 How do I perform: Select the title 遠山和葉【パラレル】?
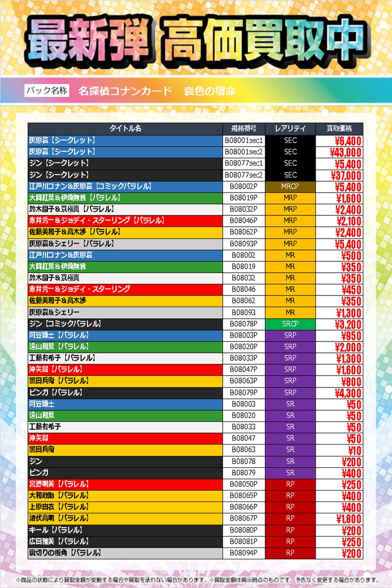click(x=59, y=346)
